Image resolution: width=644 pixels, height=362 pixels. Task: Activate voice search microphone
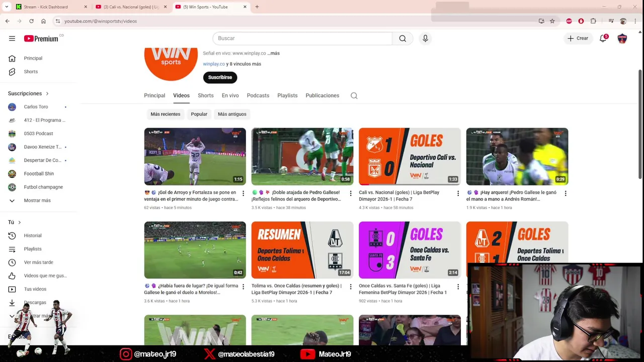pos(425,38)
